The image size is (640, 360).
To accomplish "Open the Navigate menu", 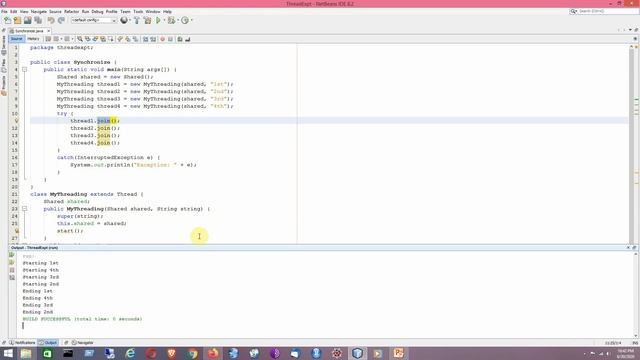I will point(39,12).
